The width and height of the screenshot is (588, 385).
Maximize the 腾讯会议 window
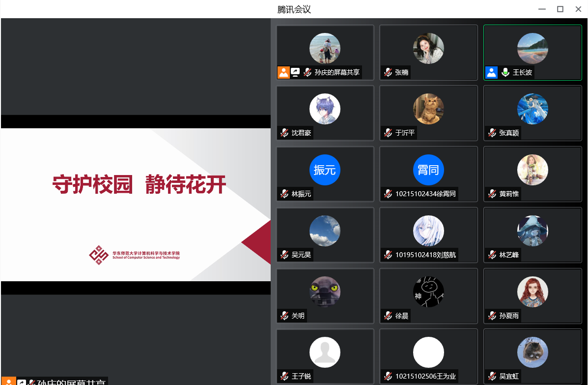(560, 9)
